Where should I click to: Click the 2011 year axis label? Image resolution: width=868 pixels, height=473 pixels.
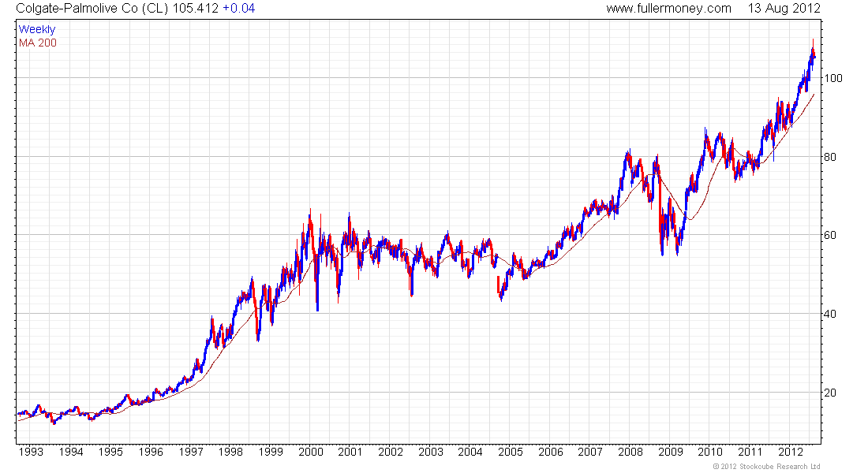(750, 452)
